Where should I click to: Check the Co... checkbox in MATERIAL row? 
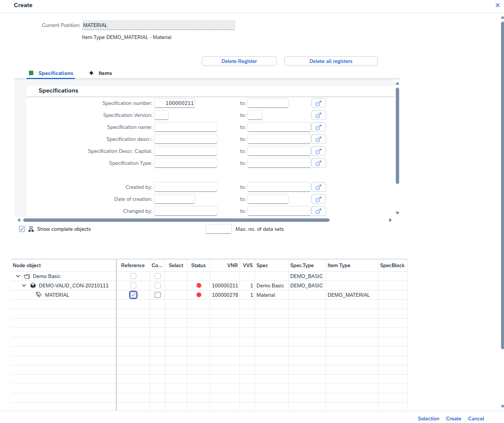pos(158,295)
